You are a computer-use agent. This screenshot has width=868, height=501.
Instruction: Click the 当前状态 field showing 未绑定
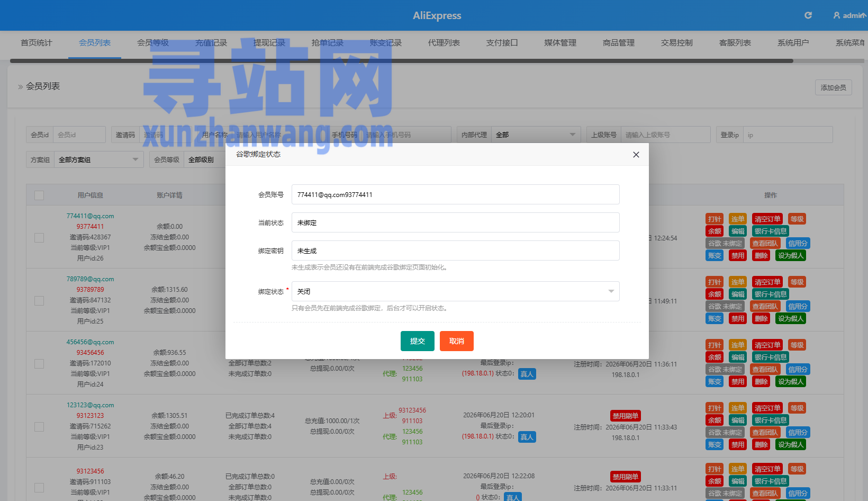[456, 222]
